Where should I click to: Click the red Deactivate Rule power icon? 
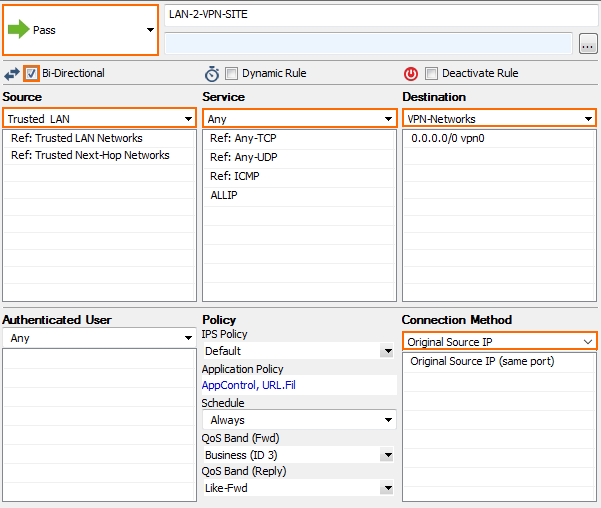point(411,74)
